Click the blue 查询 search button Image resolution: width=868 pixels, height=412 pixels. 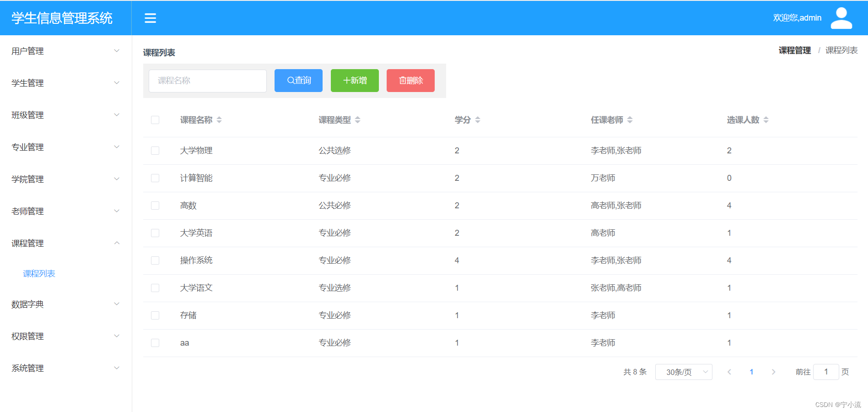tap(298, 81)
